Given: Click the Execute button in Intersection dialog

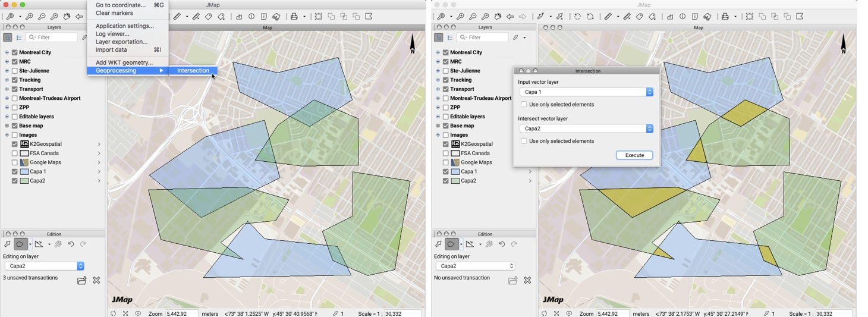Looking at the screenshot, I should [634, 156].
